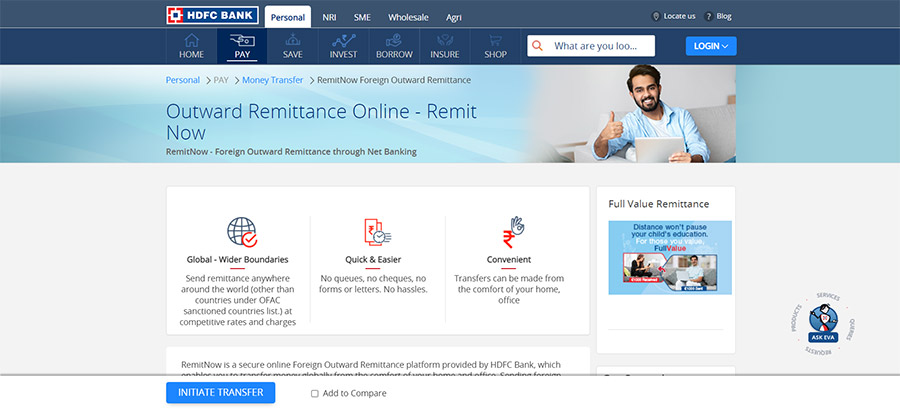Click the Global globe checkmark icon
Image resolution: width=900 pixels, height=410 pixels.
tap(242, 232)
